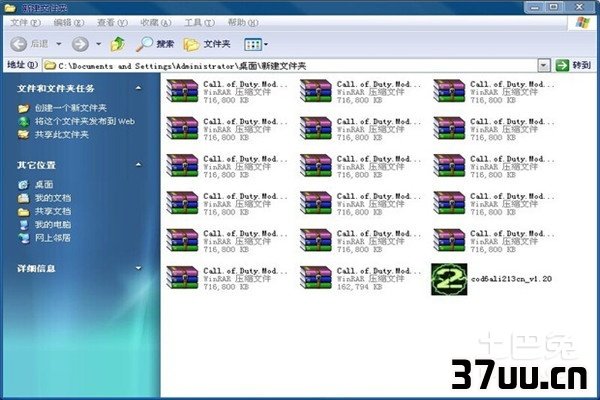Image resolution: width=600 pixels, height=400 pixels.
Task: Open the 文件(F) menu
Action: [25, 23]
